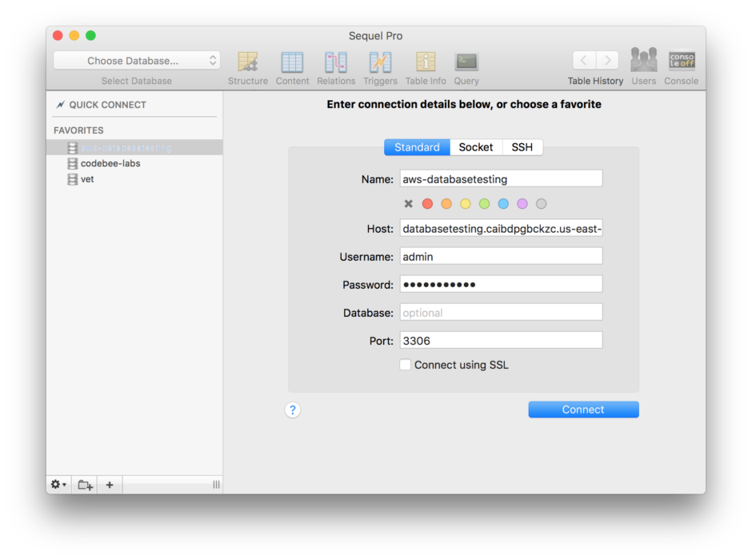752x560 pixels.
Task: Open the Structure view
Action: (x=248, y=68)
